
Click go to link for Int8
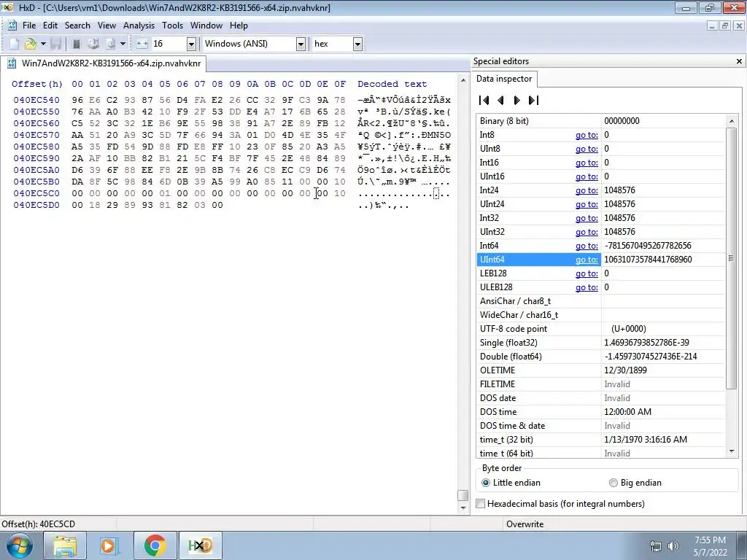click(x=587, y=135)
